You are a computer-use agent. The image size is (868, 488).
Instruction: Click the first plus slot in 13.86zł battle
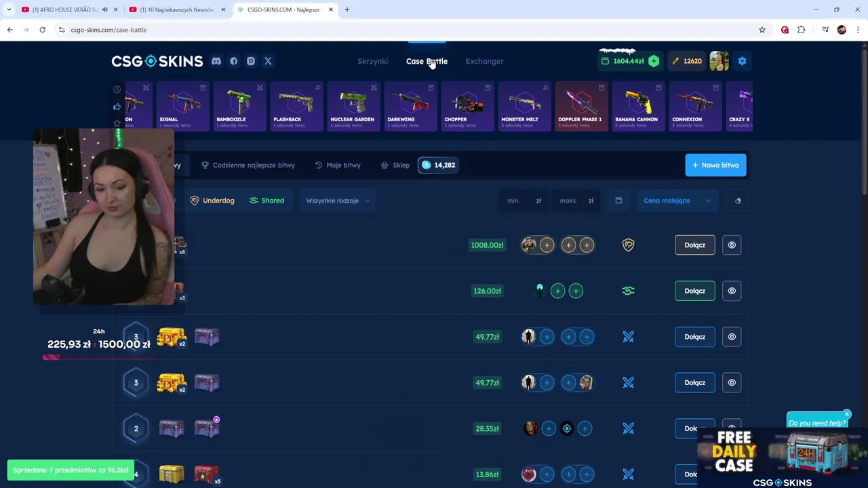547,474
